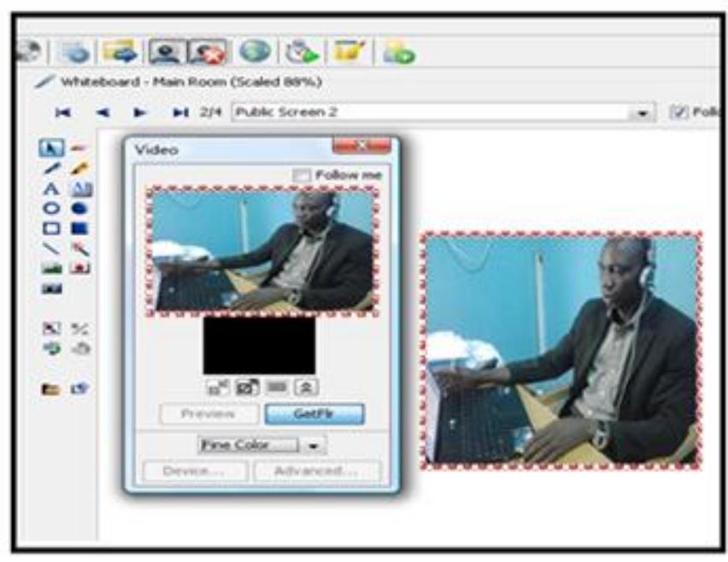
Task: Click the yellow notes icon in toolbar
Action: [349, 51]
